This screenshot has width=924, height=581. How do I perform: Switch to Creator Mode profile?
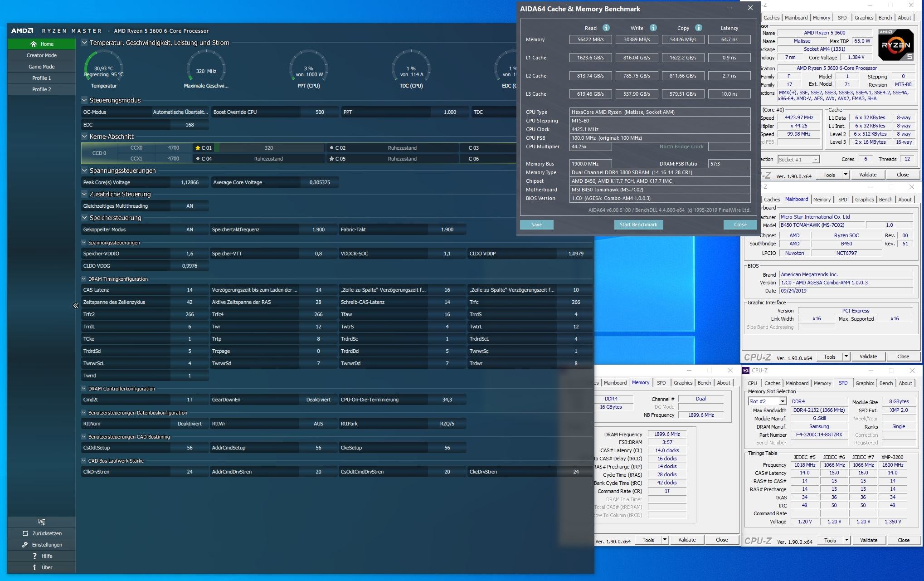click(x=41, y=55)
